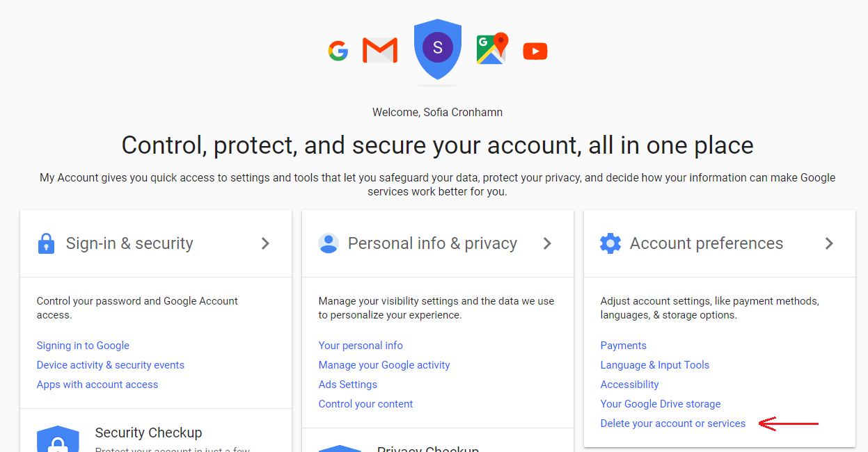
Task: Click the Account preferences gear icon
Action: point(610,243)
